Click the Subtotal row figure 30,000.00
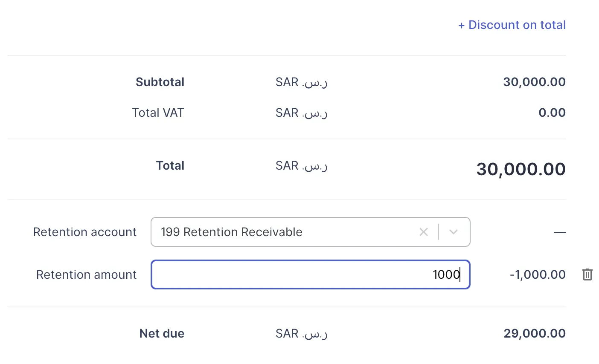The width and height of the screenshot is (599, 364). click(534, 82)
